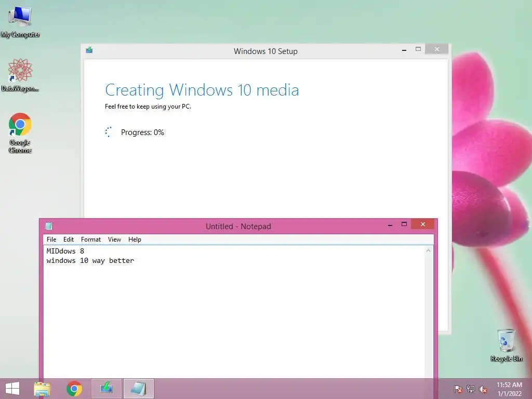Open the Notepad Format menu

click(91, 240)
